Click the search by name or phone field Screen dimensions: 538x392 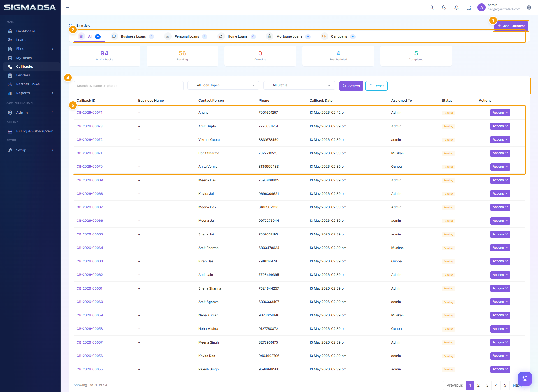(x=128, y=86)
